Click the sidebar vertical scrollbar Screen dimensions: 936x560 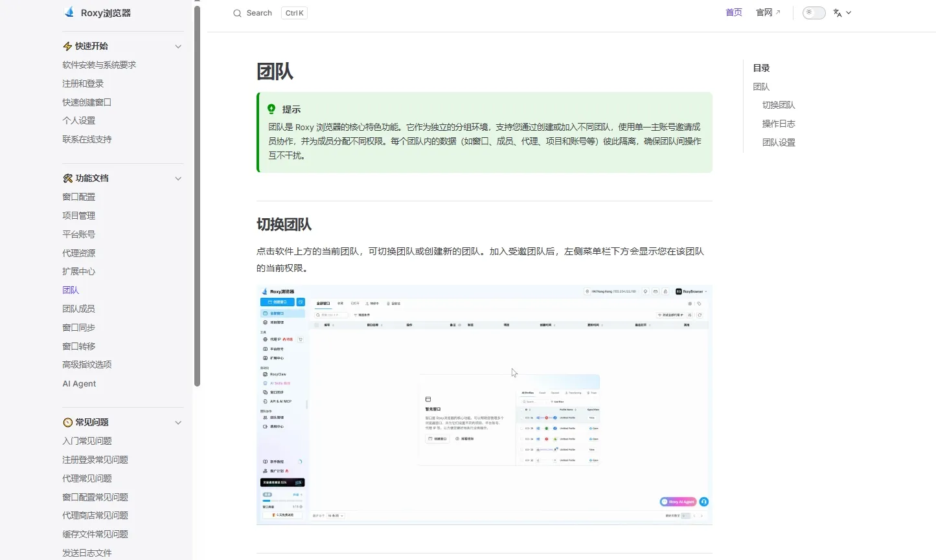(197, 196)
